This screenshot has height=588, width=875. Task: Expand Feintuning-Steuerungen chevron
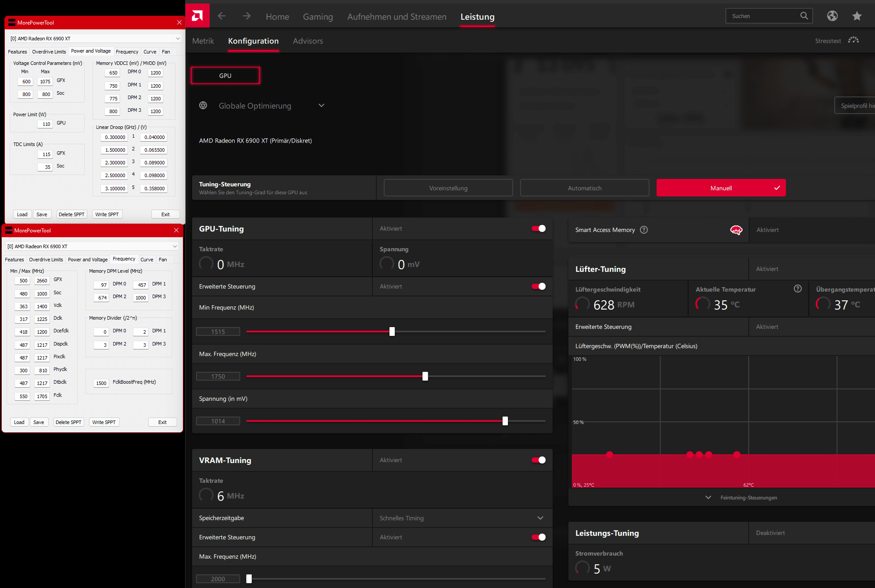(708, 497)
